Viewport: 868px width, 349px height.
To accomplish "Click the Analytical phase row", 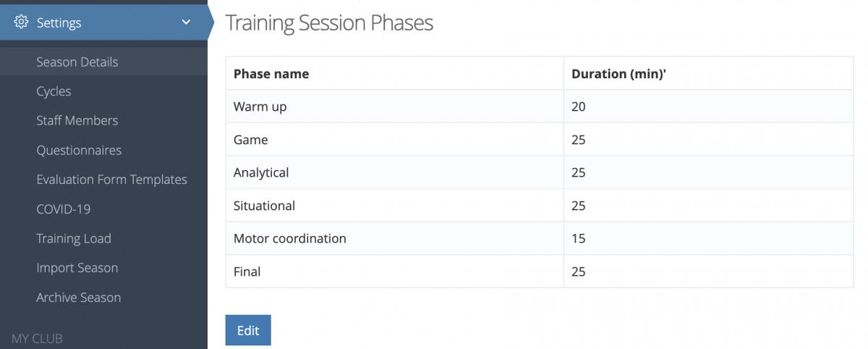I will coord(540,172).
